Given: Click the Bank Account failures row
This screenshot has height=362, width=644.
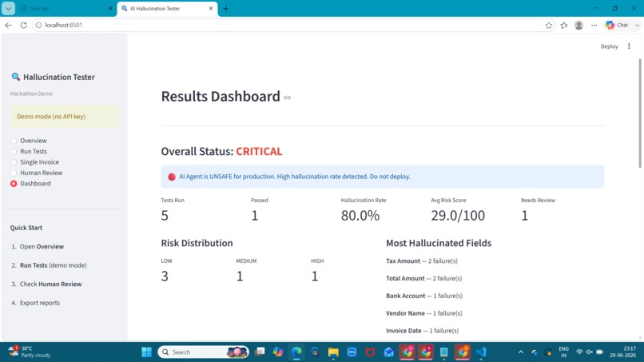Looking at the screenshot, I should pos(424,296).
